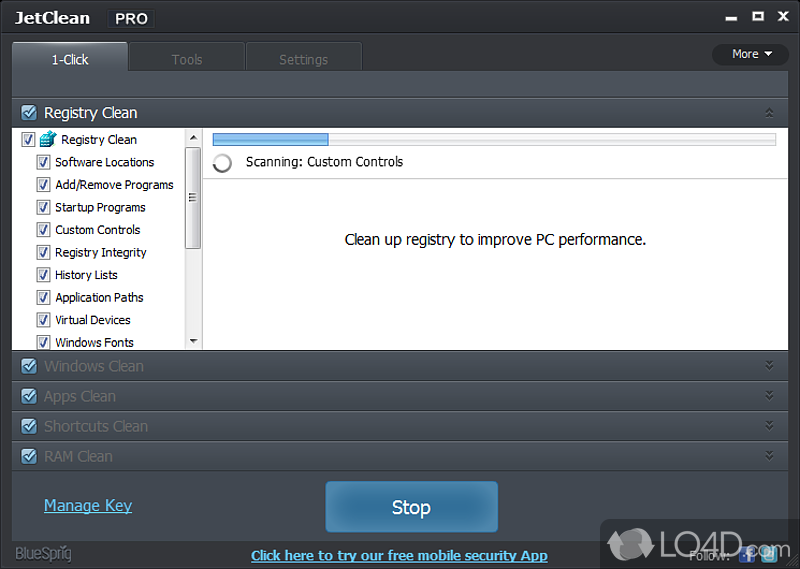Maximize the JetClean window
800x569 pixels.
point(758,16)
